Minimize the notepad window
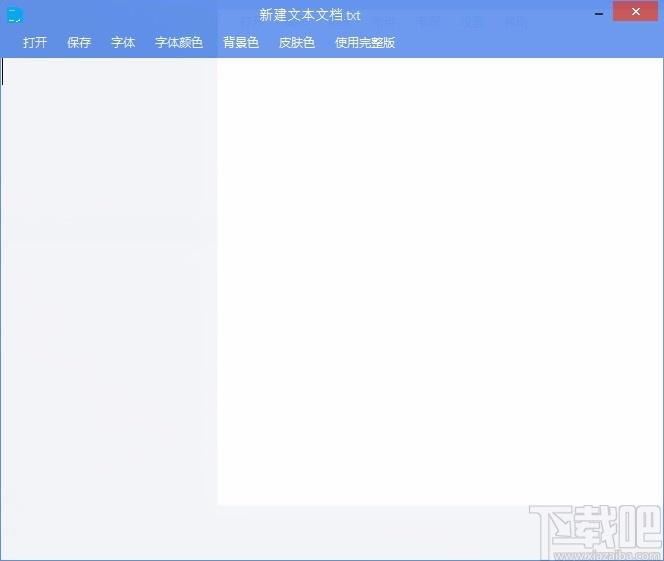The image size is (664, 561). (x=599, y=14)
